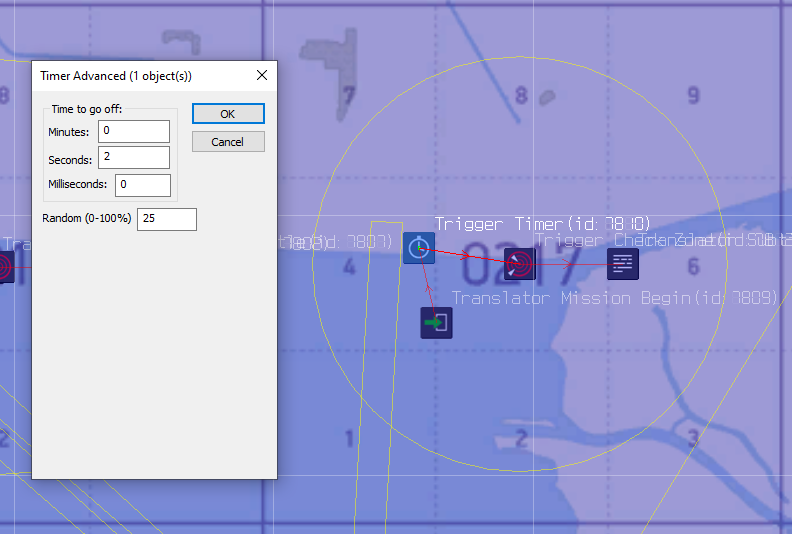Select the Mission Begin green arrow icon

click(436, 323)
